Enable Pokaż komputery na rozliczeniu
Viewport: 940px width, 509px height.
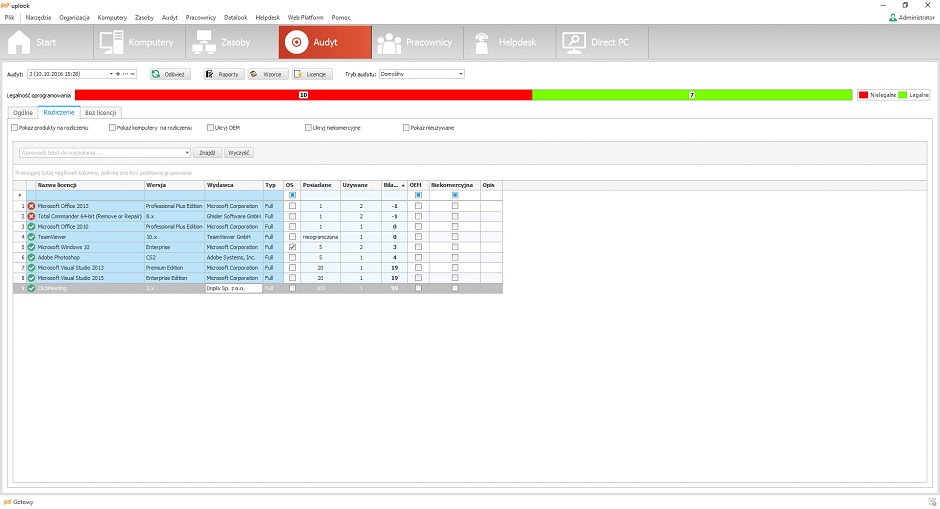112,128
